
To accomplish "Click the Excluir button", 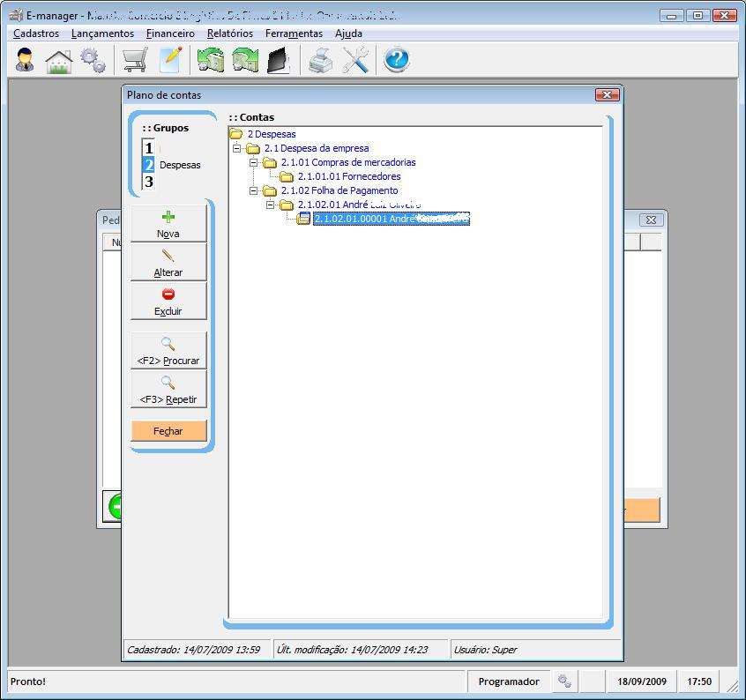I will 168,301.
